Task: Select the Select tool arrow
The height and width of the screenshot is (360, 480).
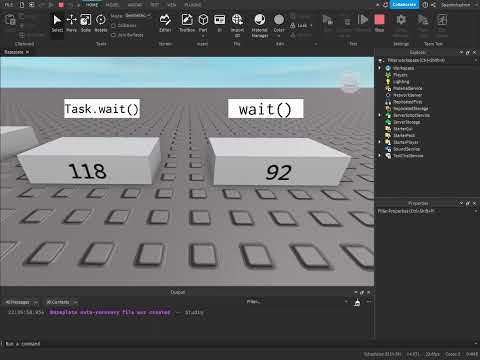Action: [x=57, y=20]
